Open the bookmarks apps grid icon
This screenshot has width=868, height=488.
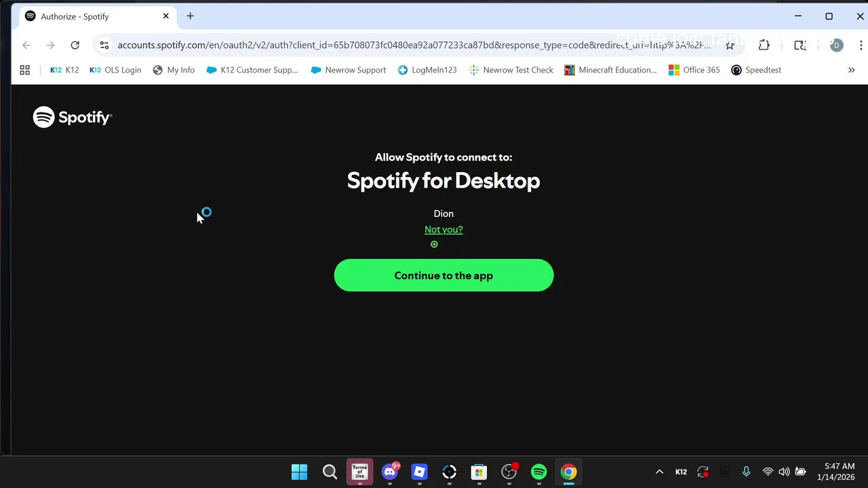coord(25,70)
